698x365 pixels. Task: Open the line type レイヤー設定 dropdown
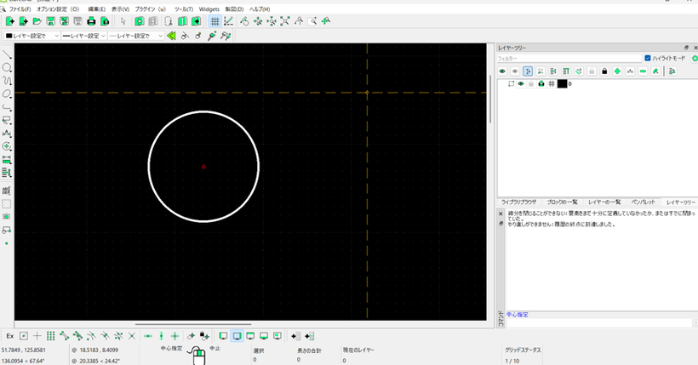pos(136,36)
